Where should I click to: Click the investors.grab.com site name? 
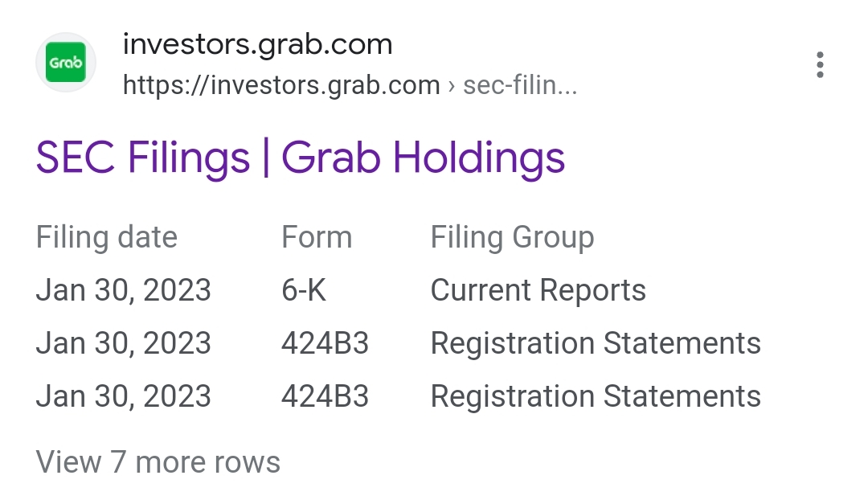pos(257,44)
